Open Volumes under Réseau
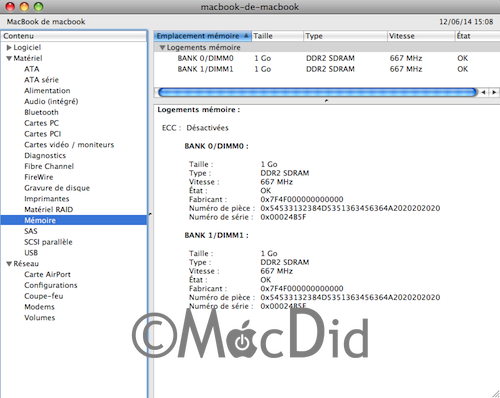The height and width of the screenshot is (398, 500). [39, 317]
